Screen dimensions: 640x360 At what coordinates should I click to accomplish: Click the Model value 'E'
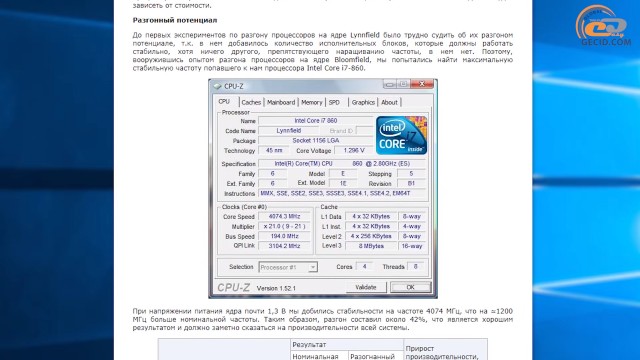[343, 174]
